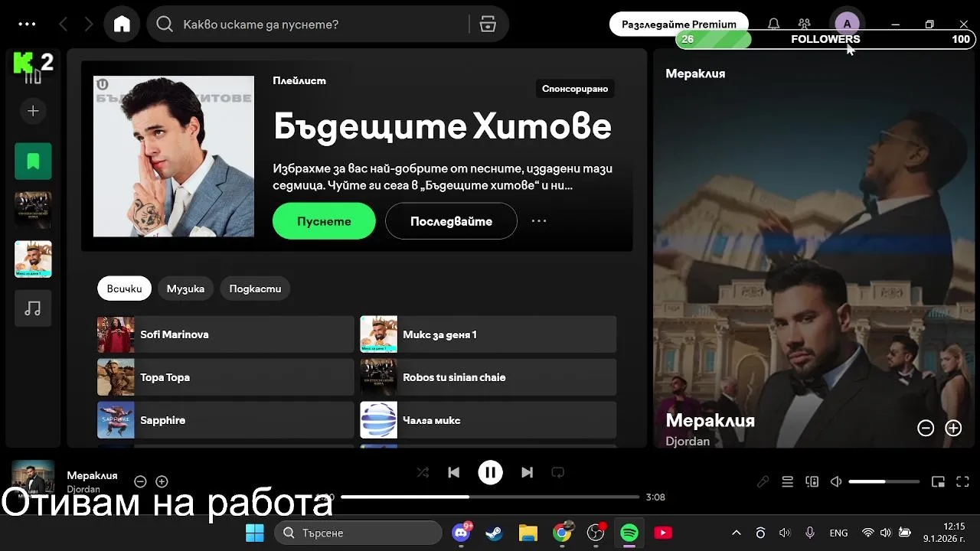The width and height of the screenshot is (980, 551).
Task: Expand hidden tray icons chevron
Action: click(737, 533)
